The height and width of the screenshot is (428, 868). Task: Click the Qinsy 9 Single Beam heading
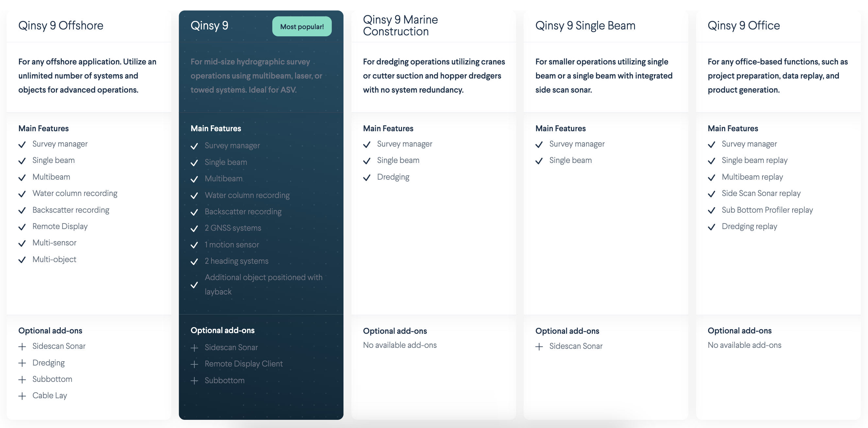coord(585,26)
